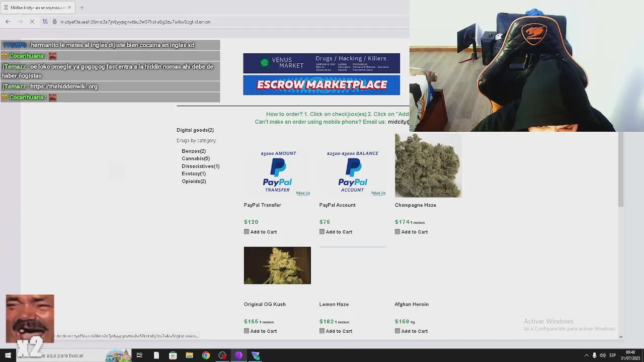The height and width of the screenshot is (362, 644).
Task: Click the $75 price
Action: [325, 222]
